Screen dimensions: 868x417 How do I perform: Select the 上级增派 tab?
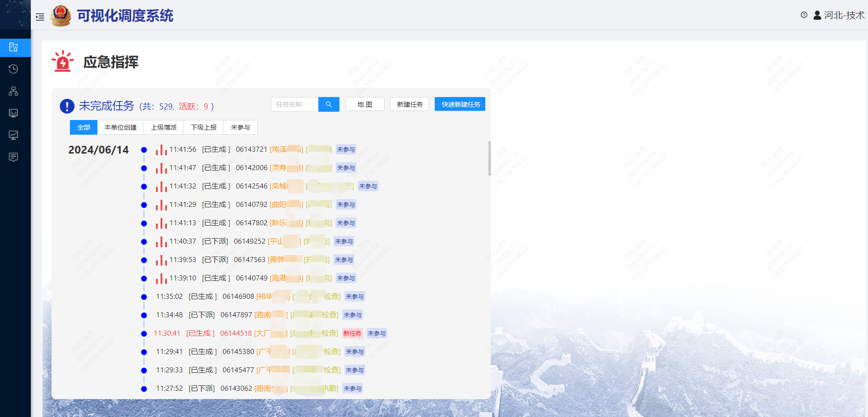click(164, 127)
